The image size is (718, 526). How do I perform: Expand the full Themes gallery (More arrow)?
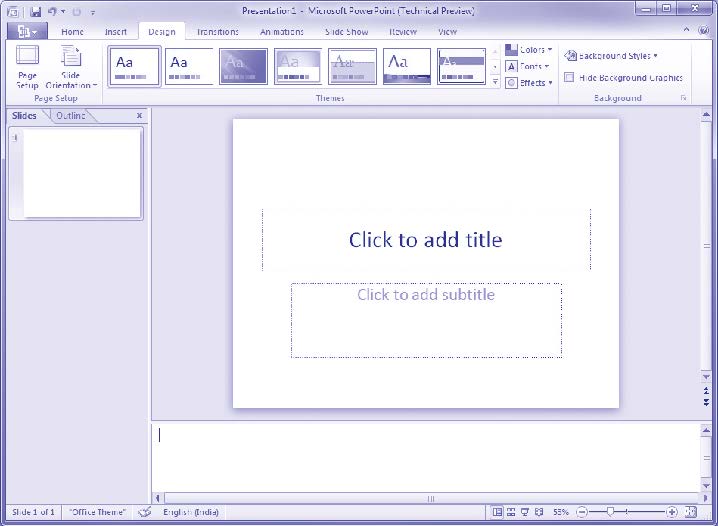pyautogui.click(x=495, y=81)
